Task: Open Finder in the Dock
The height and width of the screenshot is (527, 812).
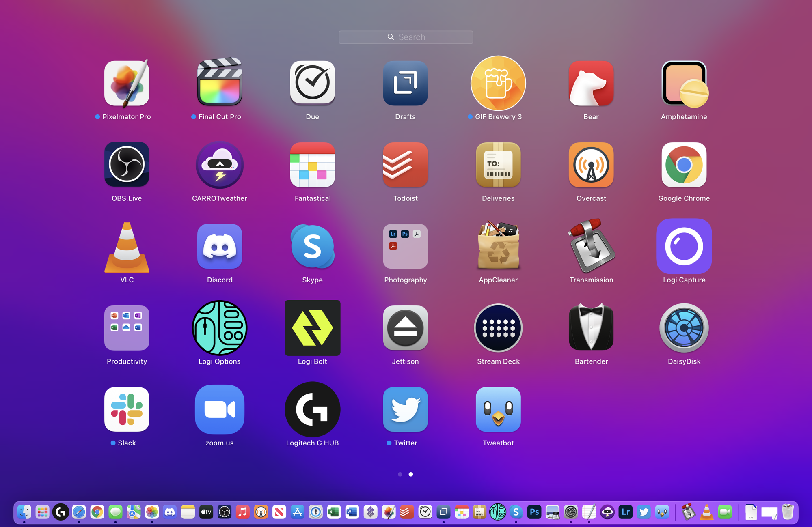Action: coord(24,512)
